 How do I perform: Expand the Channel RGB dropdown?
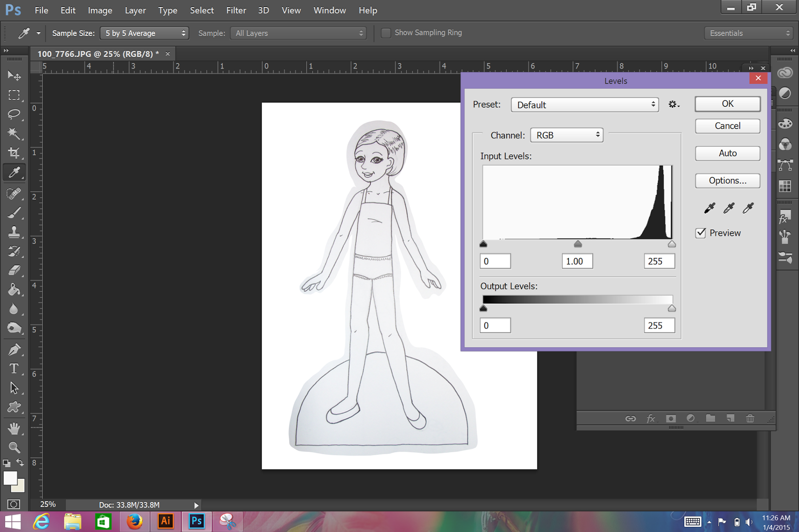[x=567, y=135]
